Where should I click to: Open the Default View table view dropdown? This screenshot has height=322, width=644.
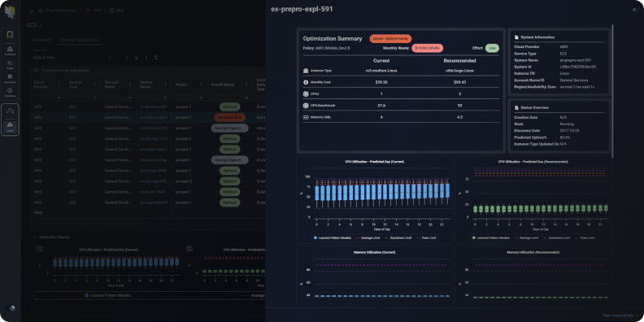tap(72, 58)
